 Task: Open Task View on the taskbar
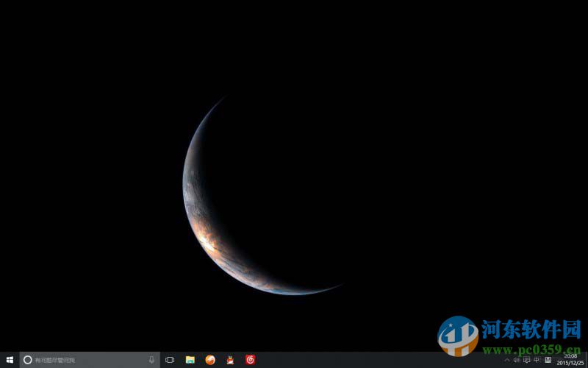(170, 360)
